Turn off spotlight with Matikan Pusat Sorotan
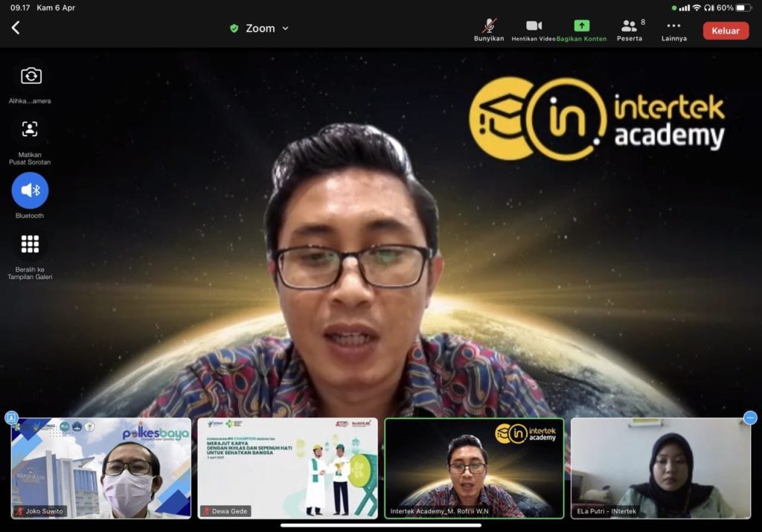This screenshot has width=762, height=532. (x=30, y=129)
